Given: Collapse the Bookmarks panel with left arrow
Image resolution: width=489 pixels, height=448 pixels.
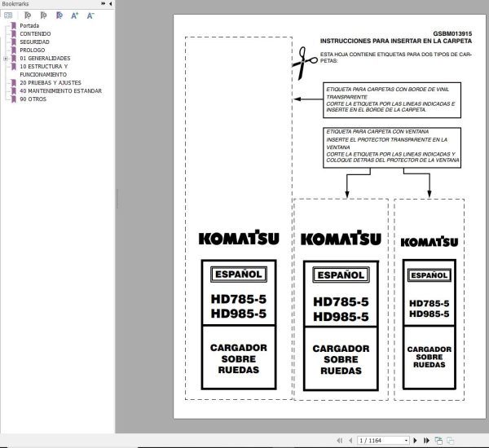Looking at the screenshot, I should coord(110,4).
